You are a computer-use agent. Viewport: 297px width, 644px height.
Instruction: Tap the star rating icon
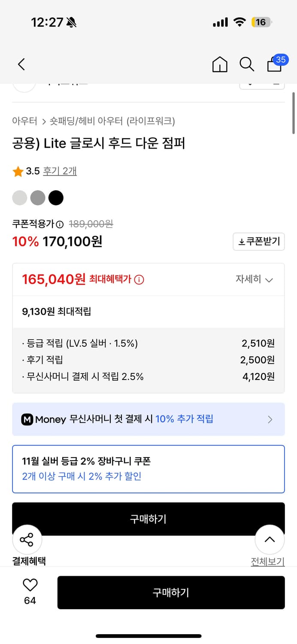click(x=18, y=170)
